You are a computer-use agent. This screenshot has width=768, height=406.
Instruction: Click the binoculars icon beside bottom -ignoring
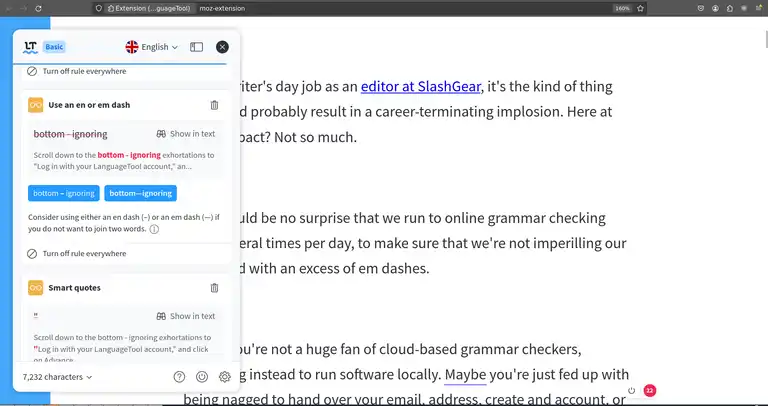click(x=161, y=134)
